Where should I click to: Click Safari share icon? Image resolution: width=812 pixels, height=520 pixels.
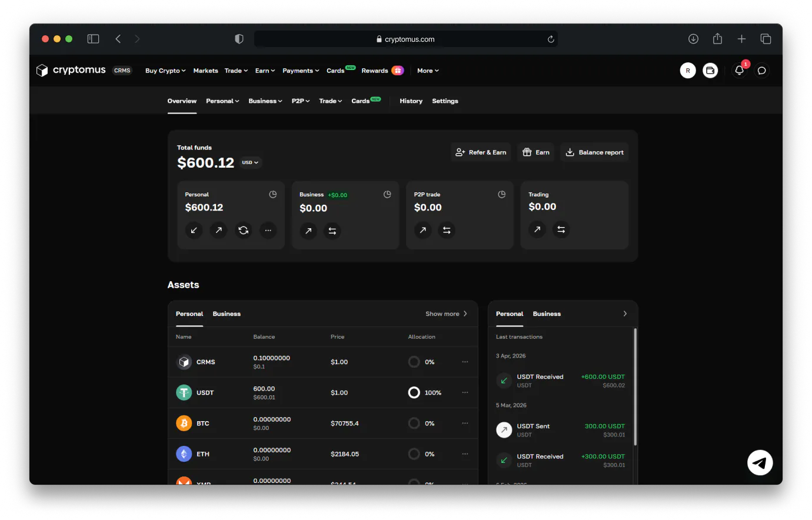coord(717,39)
